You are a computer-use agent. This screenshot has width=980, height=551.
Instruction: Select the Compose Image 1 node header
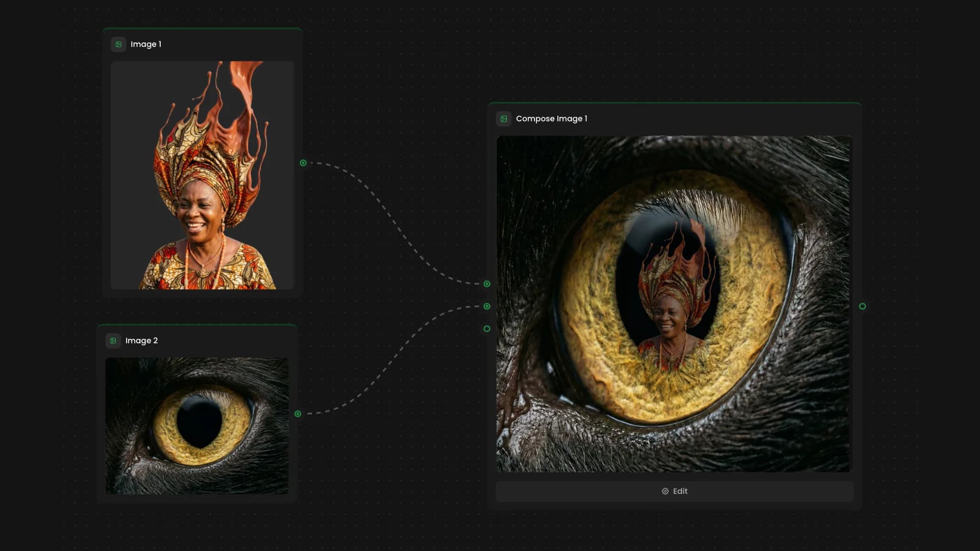552,118
